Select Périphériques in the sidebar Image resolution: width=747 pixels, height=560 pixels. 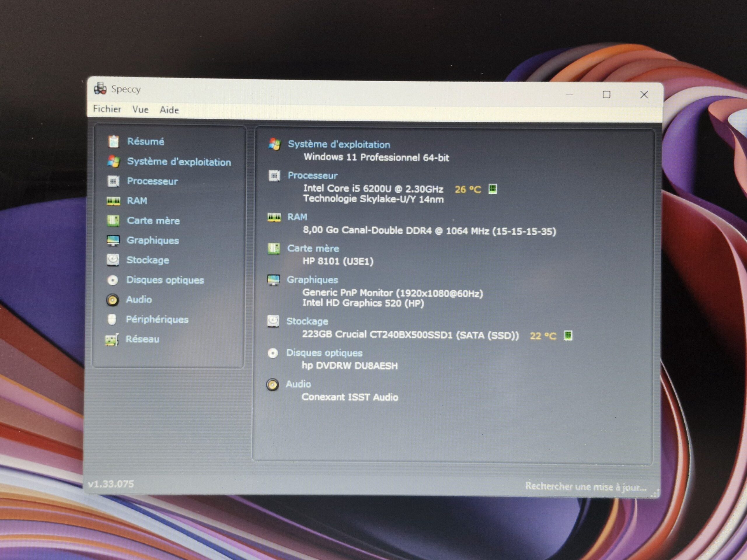click(x=157, y=319)
